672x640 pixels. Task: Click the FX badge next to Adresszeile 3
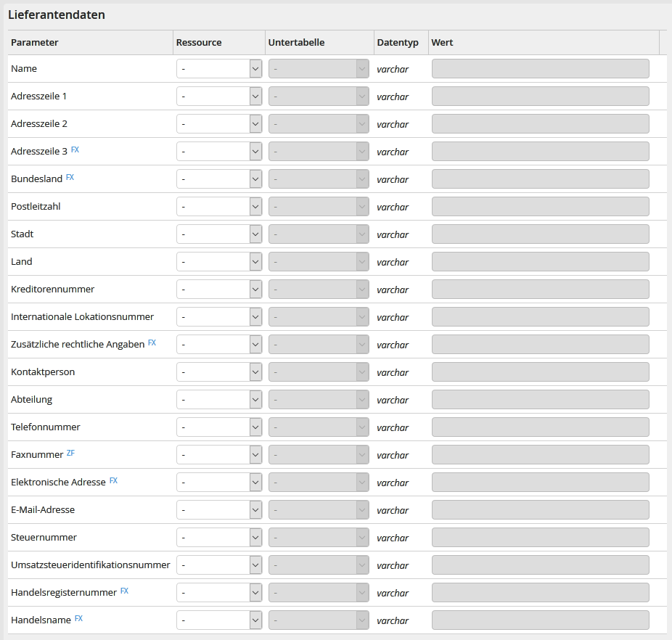(x=75, y=150)
